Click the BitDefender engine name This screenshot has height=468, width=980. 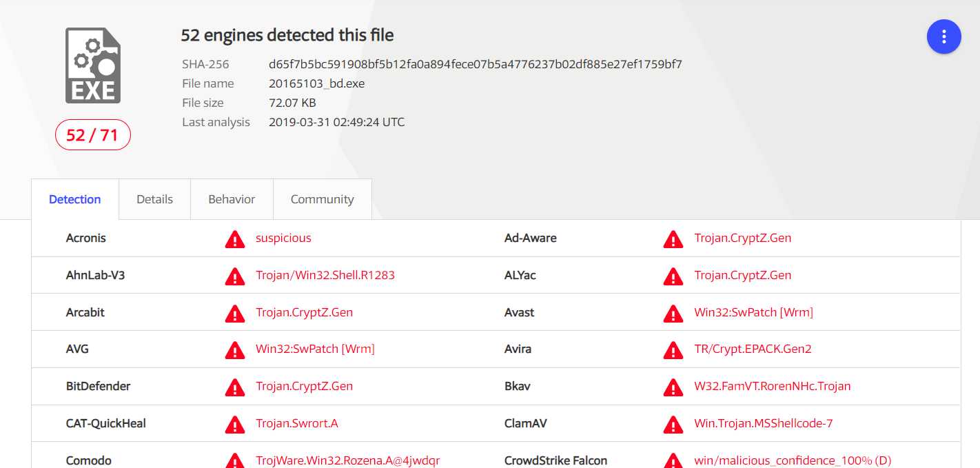99,386
